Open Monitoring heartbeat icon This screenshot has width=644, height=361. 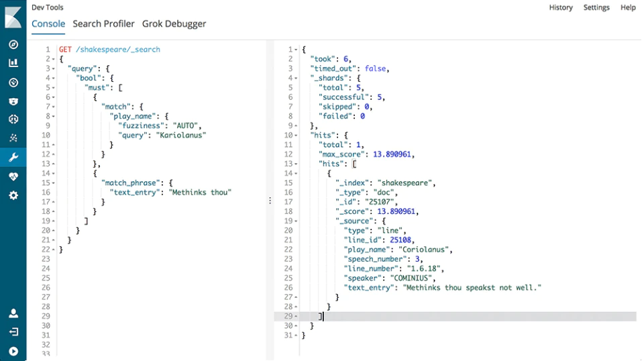click(x=13, y=176)
